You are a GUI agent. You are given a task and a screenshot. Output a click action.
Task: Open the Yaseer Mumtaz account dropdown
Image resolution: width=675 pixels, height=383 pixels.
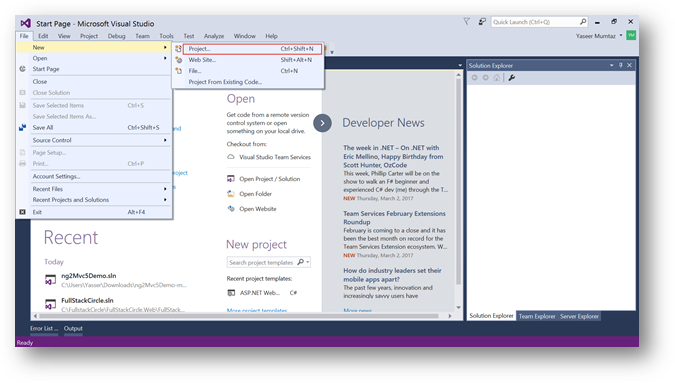tap(621, 36)
